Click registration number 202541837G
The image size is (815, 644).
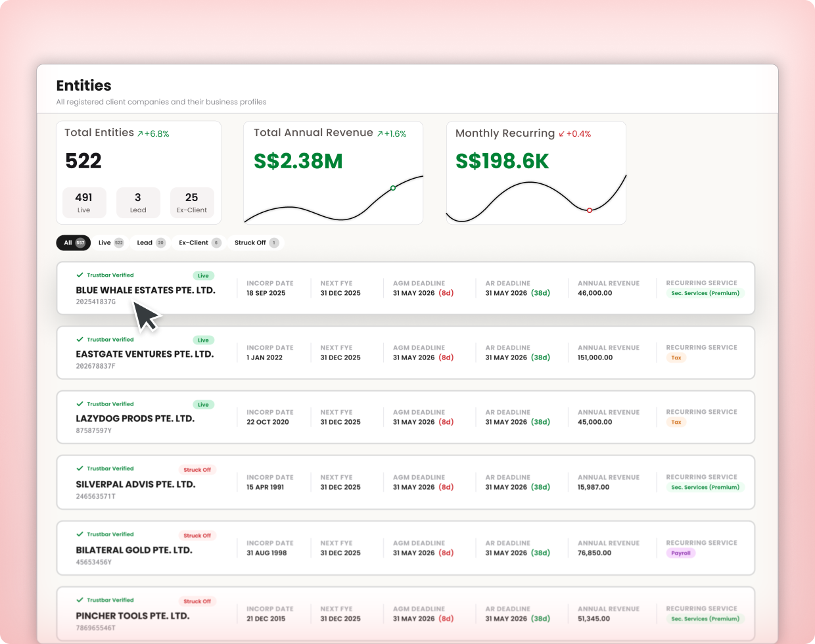[96, 302]
